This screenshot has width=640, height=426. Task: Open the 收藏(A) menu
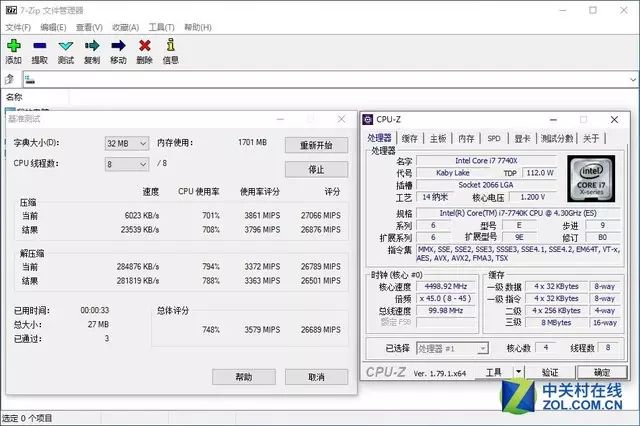[x=125, y=27]
